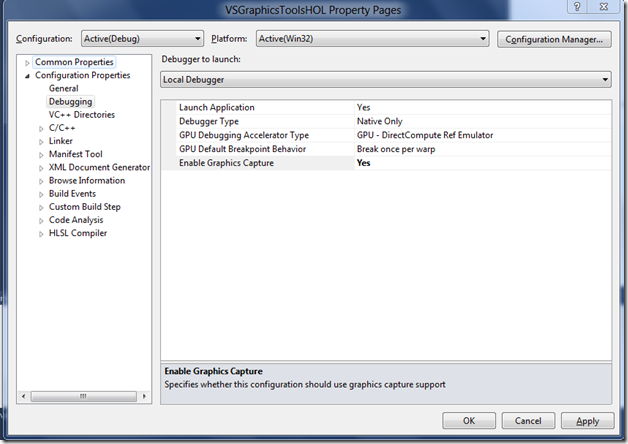Select the Debugging tree item
Screen dimensions: 628x444
coord(70,102)
